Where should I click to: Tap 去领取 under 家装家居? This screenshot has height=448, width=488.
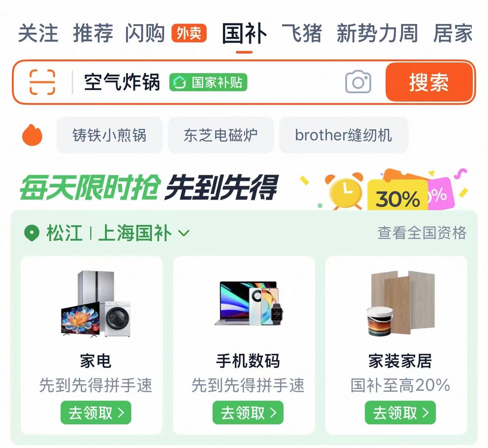pos(400,413)
